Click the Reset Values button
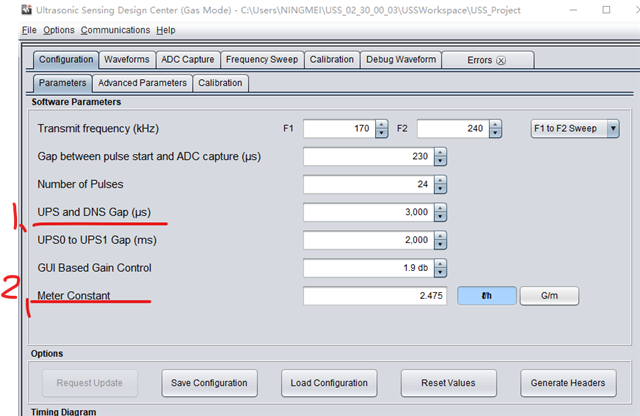 (449, 383)
